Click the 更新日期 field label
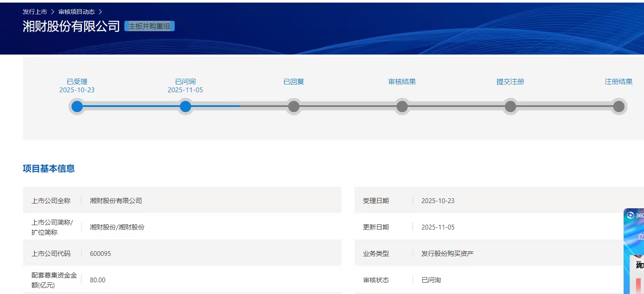The width and height of the screenshot is (644, 294). coord(376,227)
